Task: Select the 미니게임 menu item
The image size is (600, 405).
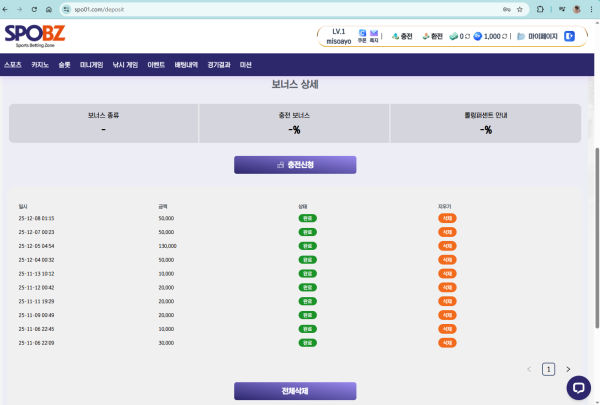Action: (x=91, y=64)
